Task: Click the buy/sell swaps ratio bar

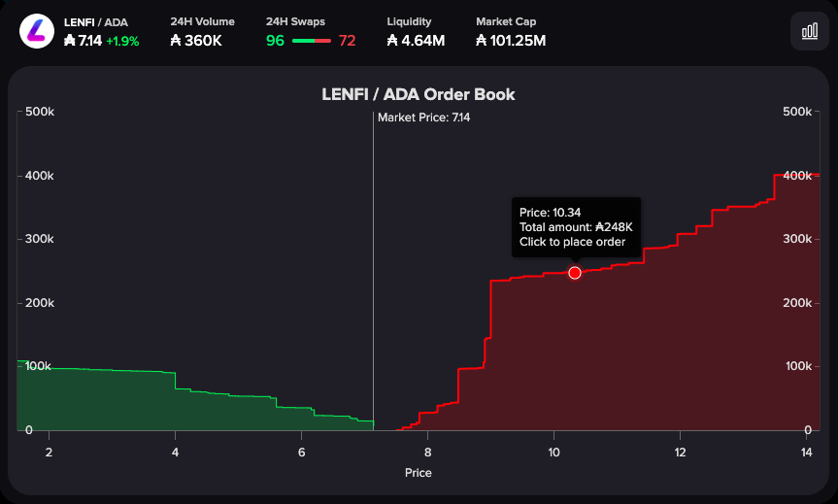Action: tap(312, 41)
